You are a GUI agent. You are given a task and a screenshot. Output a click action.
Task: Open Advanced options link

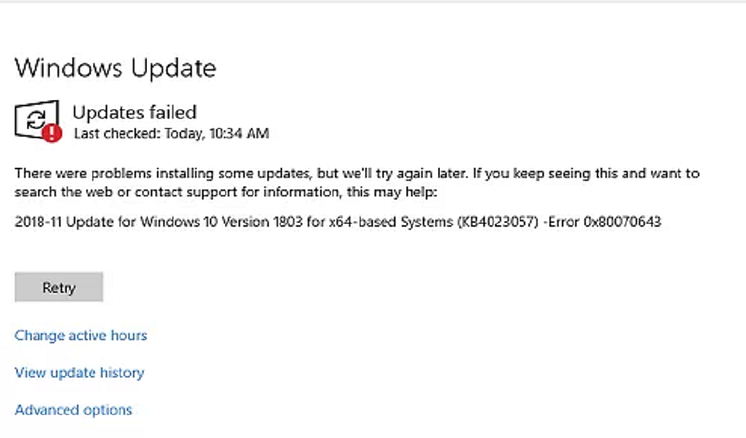click(73, 409)
